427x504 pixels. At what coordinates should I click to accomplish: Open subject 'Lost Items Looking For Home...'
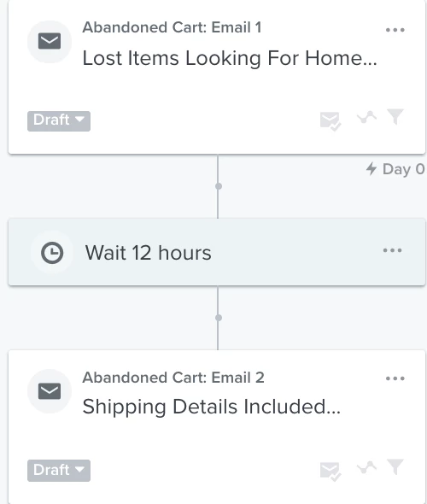coord(230,59)
